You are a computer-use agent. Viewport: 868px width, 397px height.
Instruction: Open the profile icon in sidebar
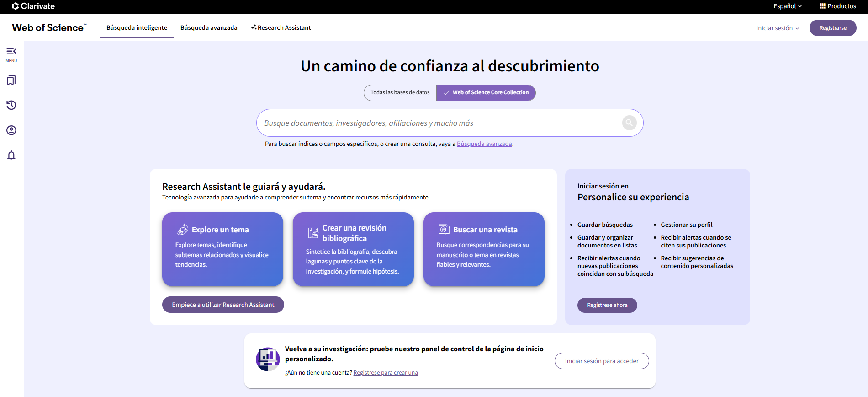(11, 130)
